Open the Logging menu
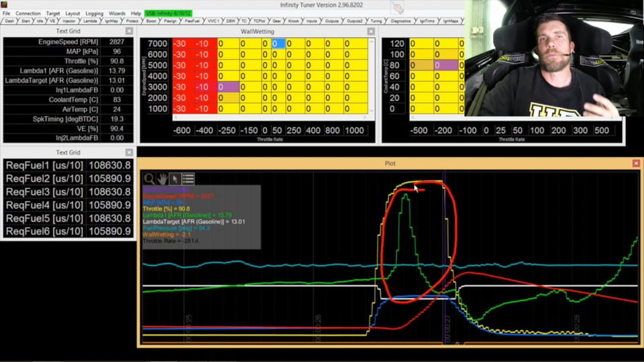644x362 pixels. (x=95, y=13)
